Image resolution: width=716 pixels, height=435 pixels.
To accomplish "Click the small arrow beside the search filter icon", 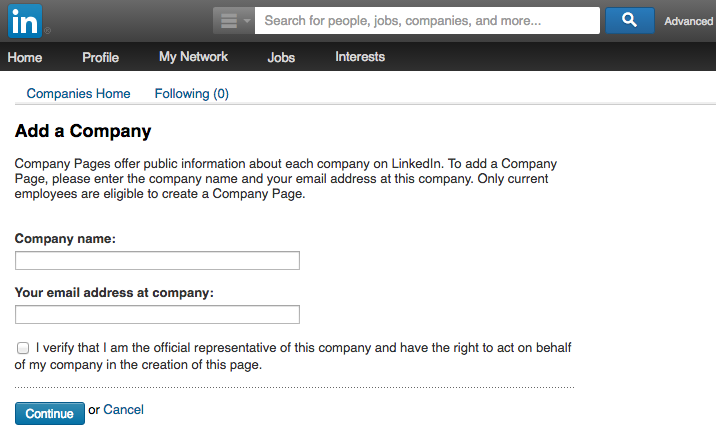I will point(247,21).
